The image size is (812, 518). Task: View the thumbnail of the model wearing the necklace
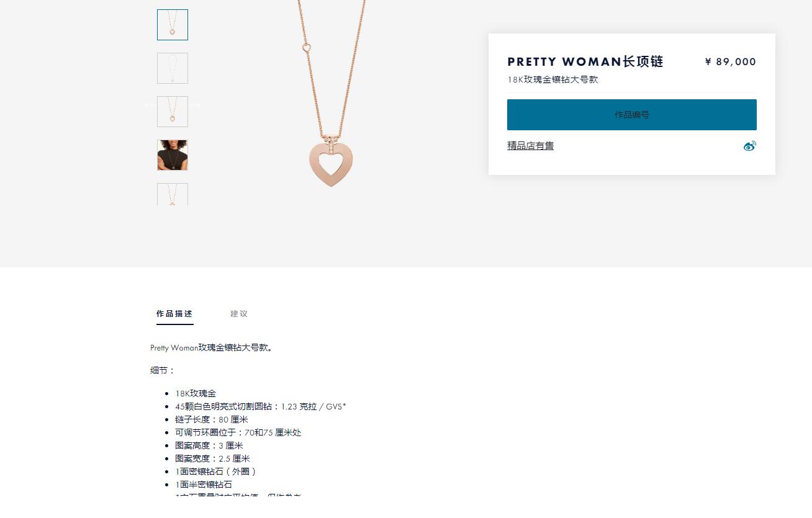[173, 155]
